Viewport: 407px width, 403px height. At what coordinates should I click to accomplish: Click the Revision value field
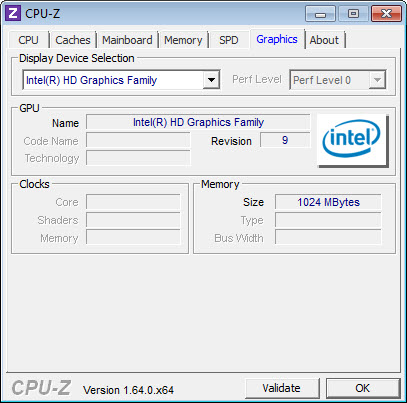click(x=285, y=140)
